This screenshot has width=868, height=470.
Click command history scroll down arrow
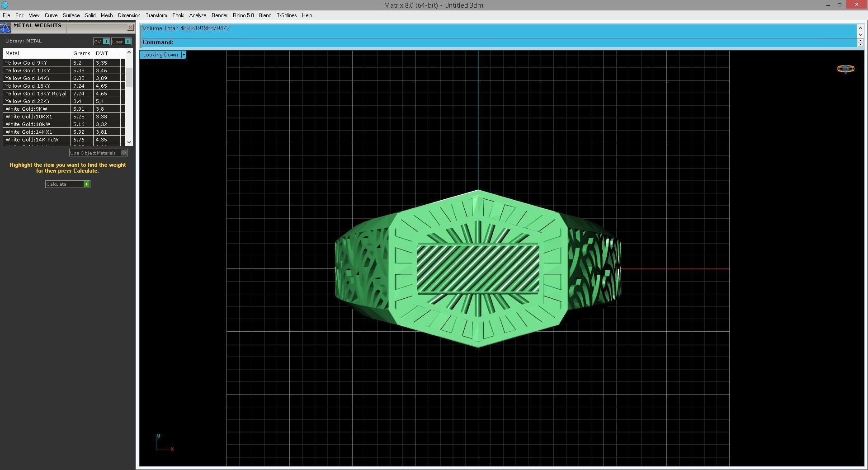click(860, 34)
